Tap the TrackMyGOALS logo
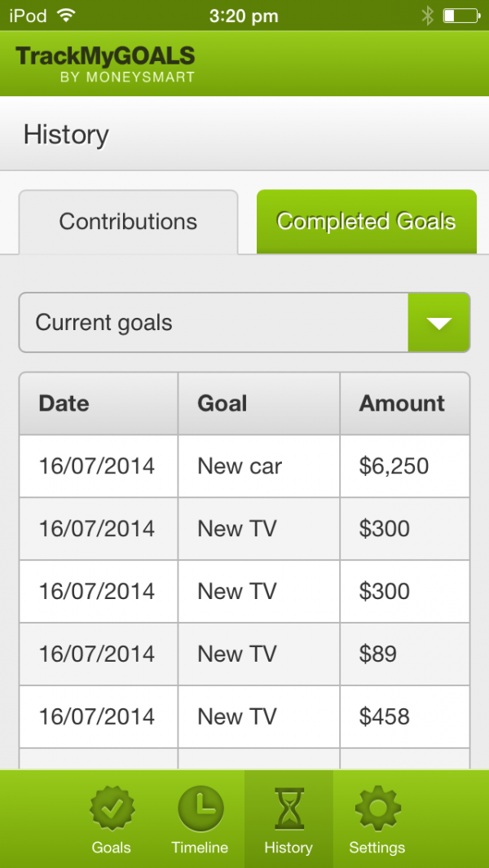Screen dimensions: 489x868 [105, 64]
